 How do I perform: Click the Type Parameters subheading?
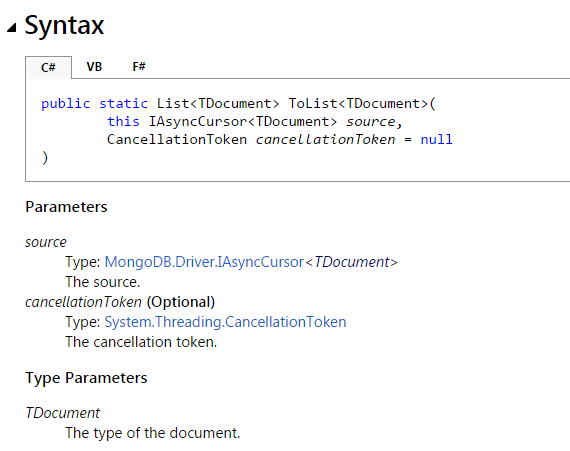point(86,378)
